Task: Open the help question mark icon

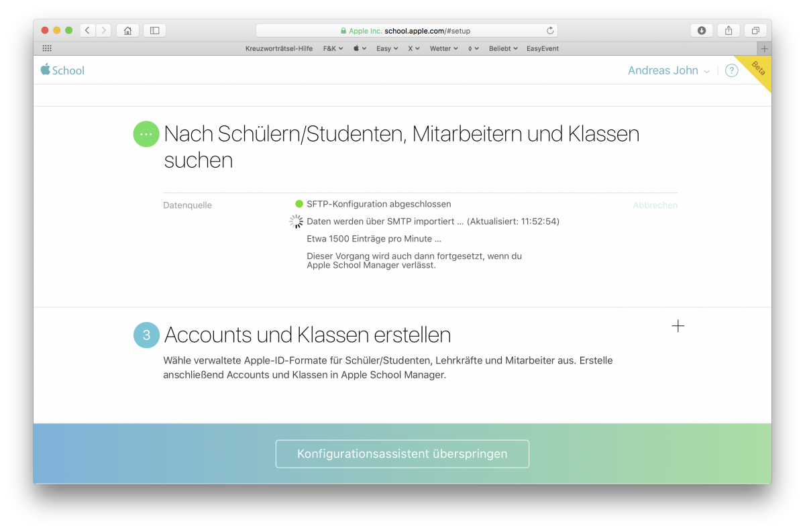Action: coord(731,70)
